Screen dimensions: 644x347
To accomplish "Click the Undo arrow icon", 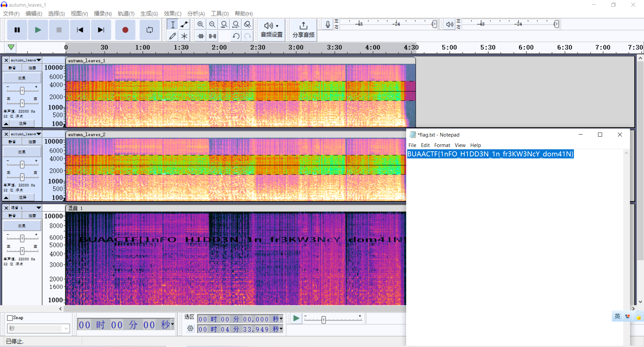I will [236, 36].
